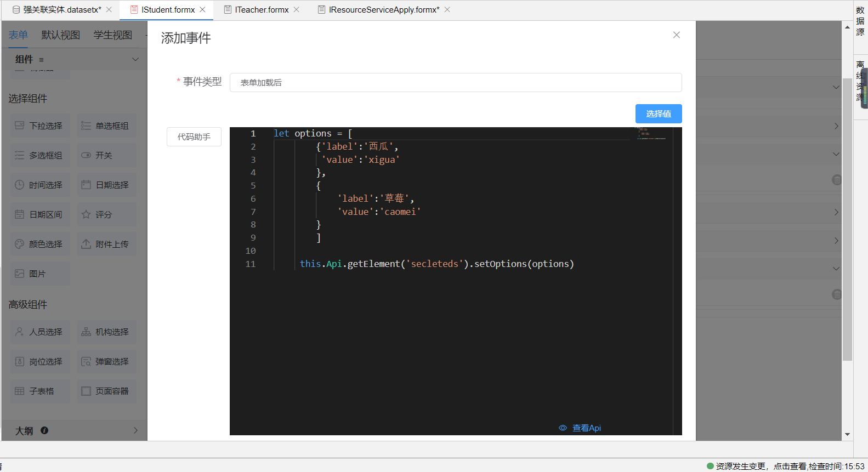Click the 选择值 button
Viewport: 868px width, 472px height.
[658, 113]
